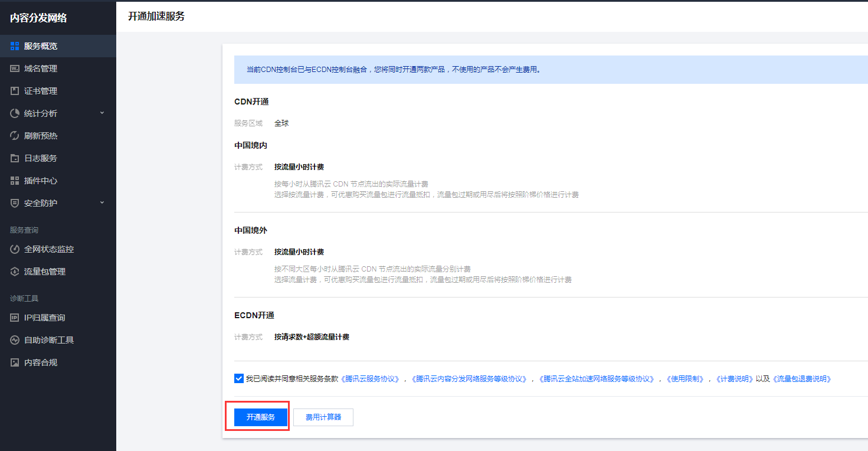Expand the 统计分析 submenu arrow
The image size is (868, 451).
[101, 113]
